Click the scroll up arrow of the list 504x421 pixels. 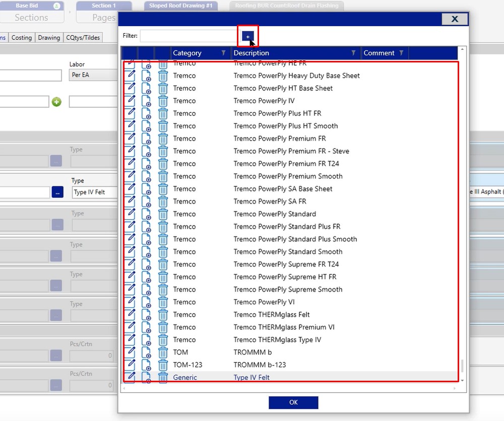(462, 49)
